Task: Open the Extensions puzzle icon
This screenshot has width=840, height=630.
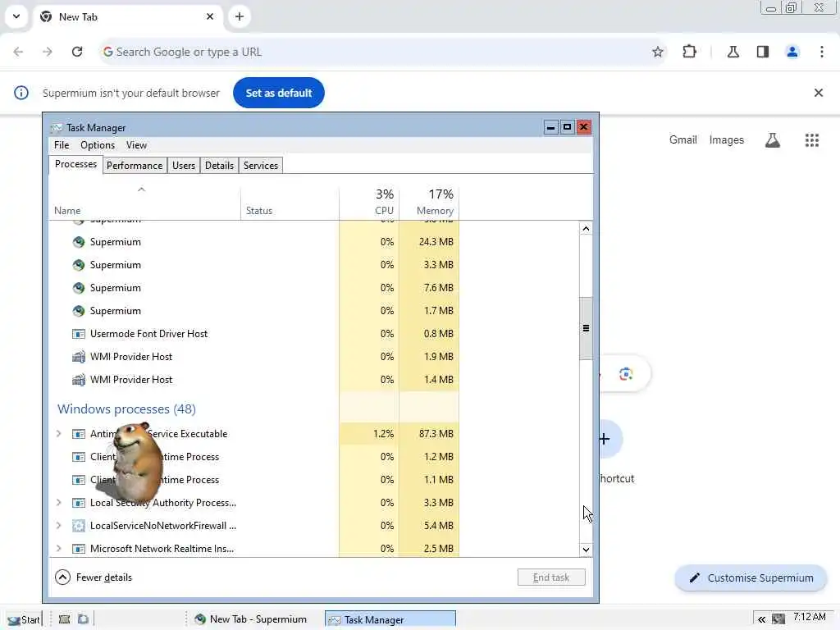Action: tap(689, 52)
